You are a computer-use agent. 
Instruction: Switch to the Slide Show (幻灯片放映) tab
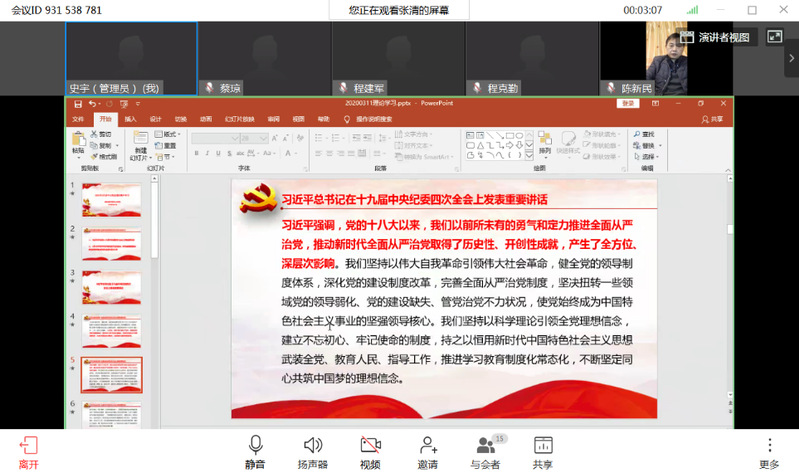239,119
